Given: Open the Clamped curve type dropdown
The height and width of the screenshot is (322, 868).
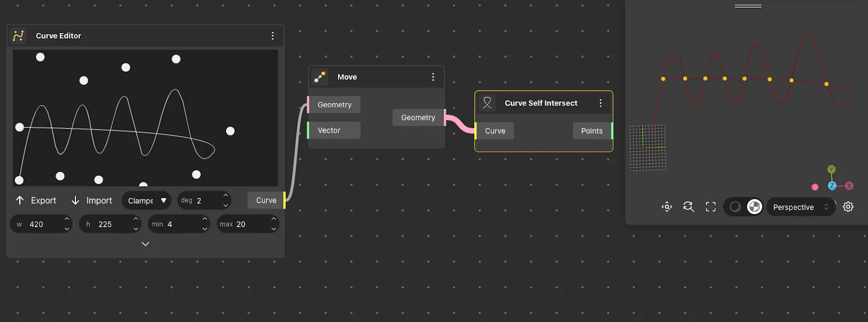Looking at the screenshot, I should point(146,201).
